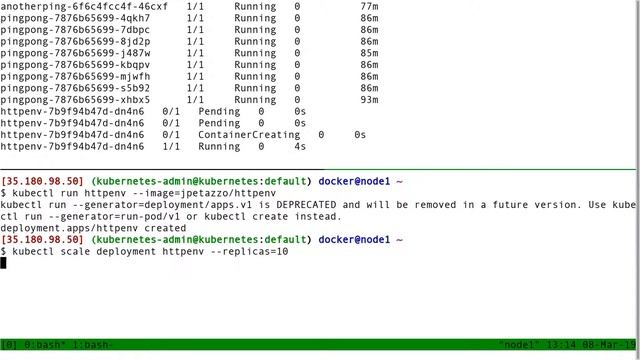Click the ContainerCreating status of httpenv pod
Viewport: 640px width, 360px height.
(x=249, y=135)
